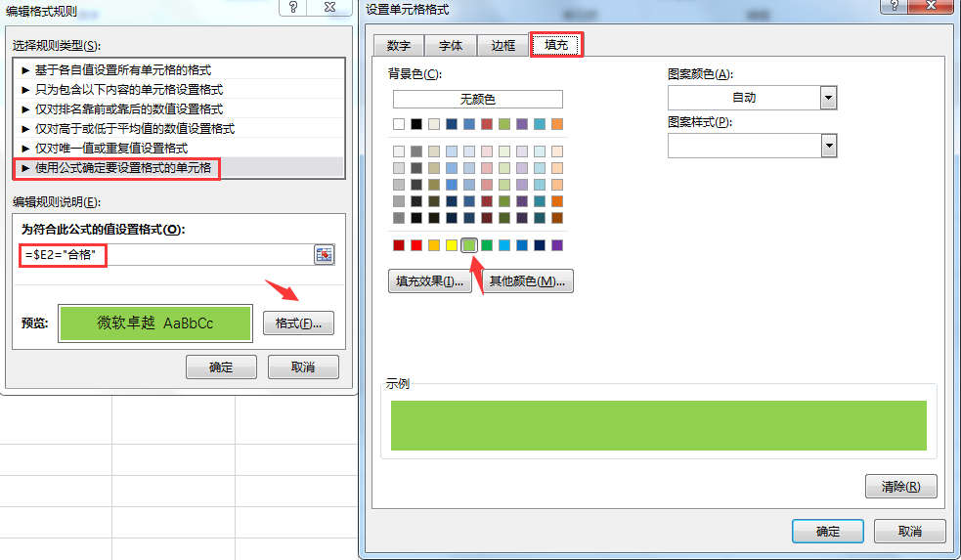The height and width of the screenshot is (560, 961).
Task: Click the green 示例 sample fill area
Action: [659, 426]
